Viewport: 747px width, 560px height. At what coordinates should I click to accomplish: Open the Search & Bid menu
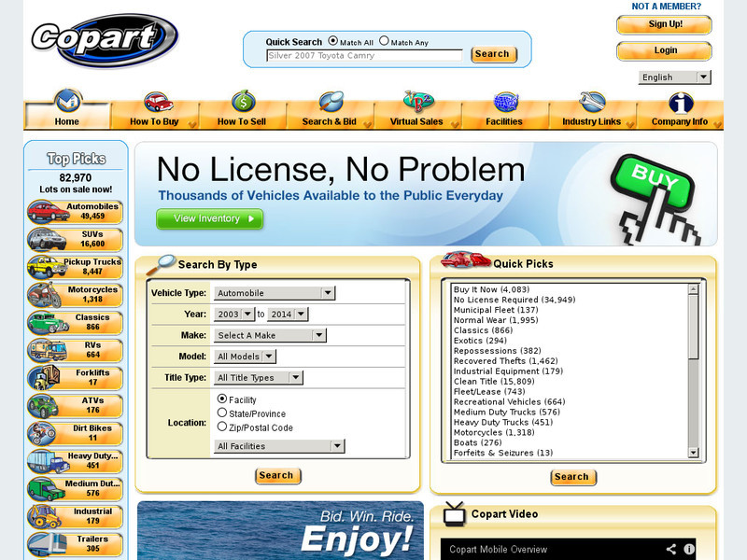click(x=330, y=116)
